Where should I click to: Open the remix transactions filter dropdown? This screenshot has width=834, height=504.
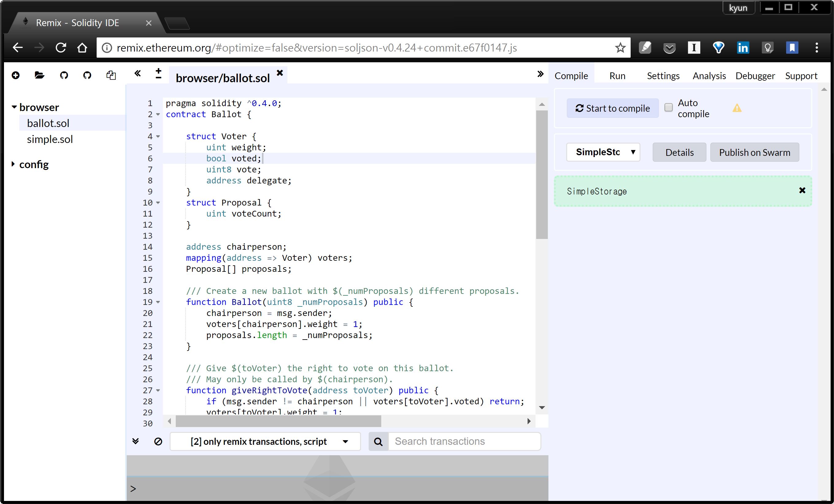(x=265, y=441)
